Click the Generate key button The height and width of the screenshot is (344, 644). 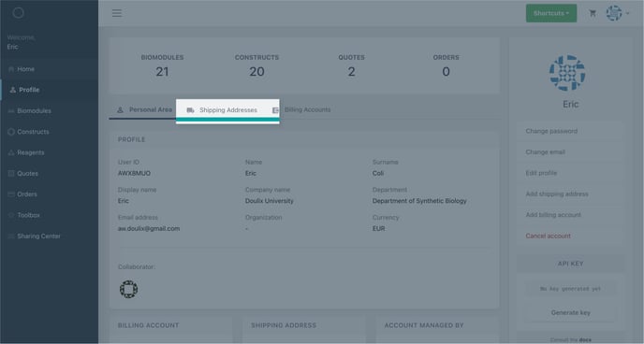pyautogui.click(x=570, y=313)
